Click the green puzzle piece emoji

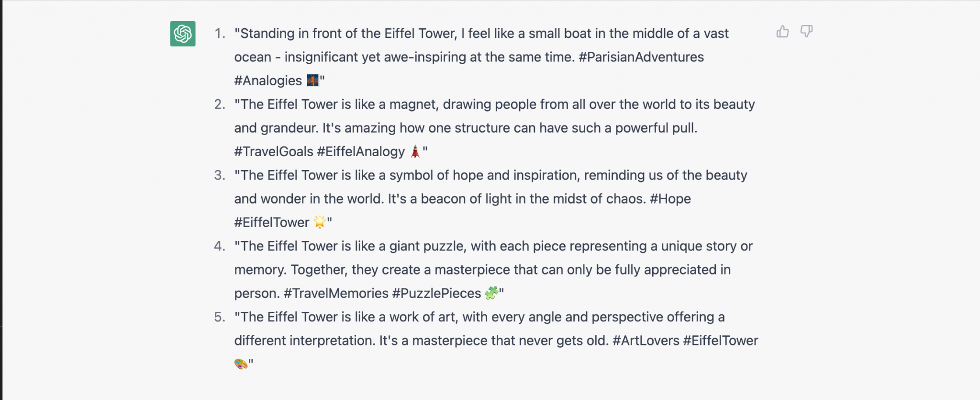pos(491,293)
